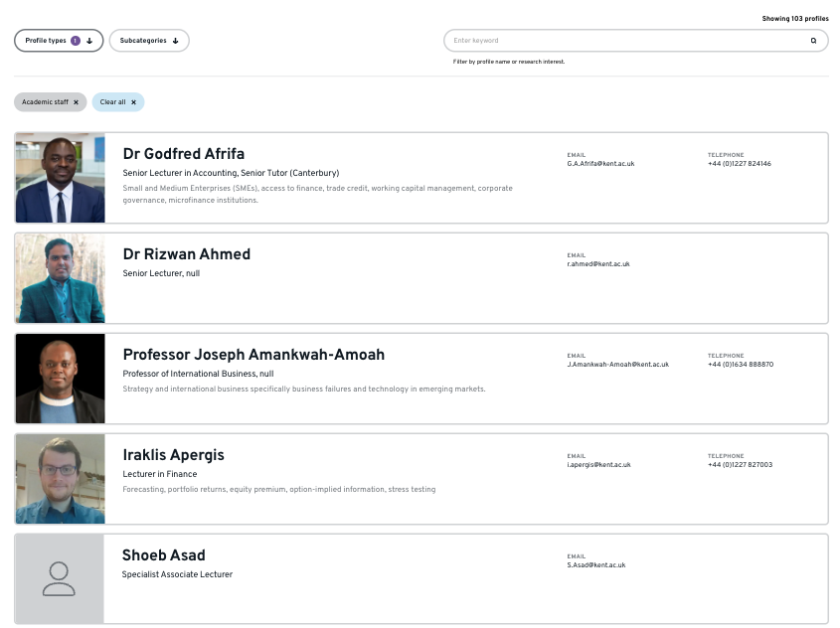Click r.ahmed@kent.ac.uk email address
Image resolution: width=840 pixels, height=628 pixels.
click(598, 264)
